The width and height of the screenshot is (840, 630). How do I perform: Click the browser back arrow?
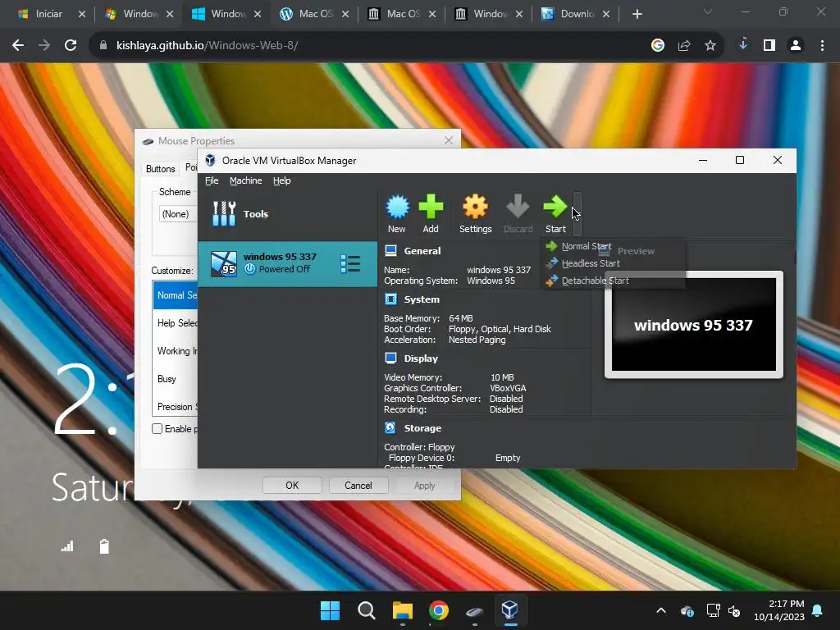point(18,46)
